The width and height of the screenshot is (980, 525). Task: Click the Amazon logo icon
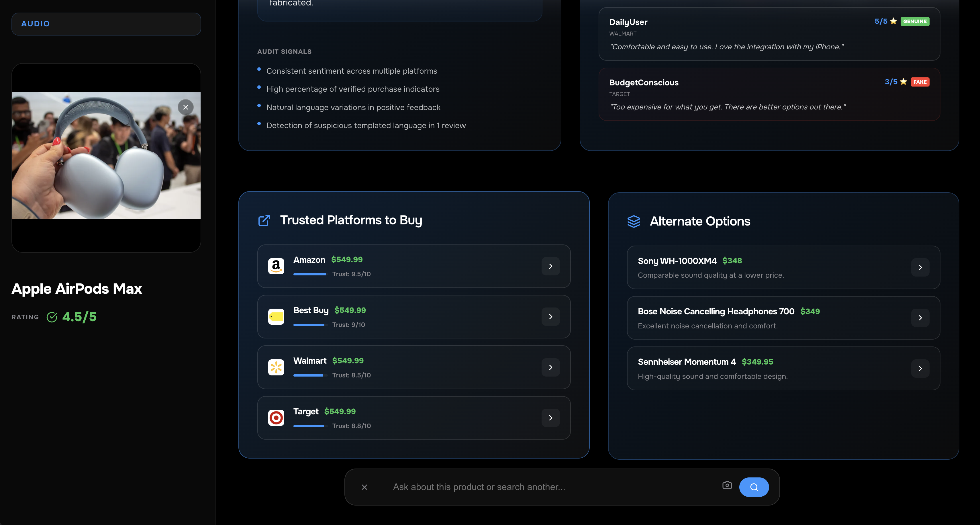coord(276,266)
